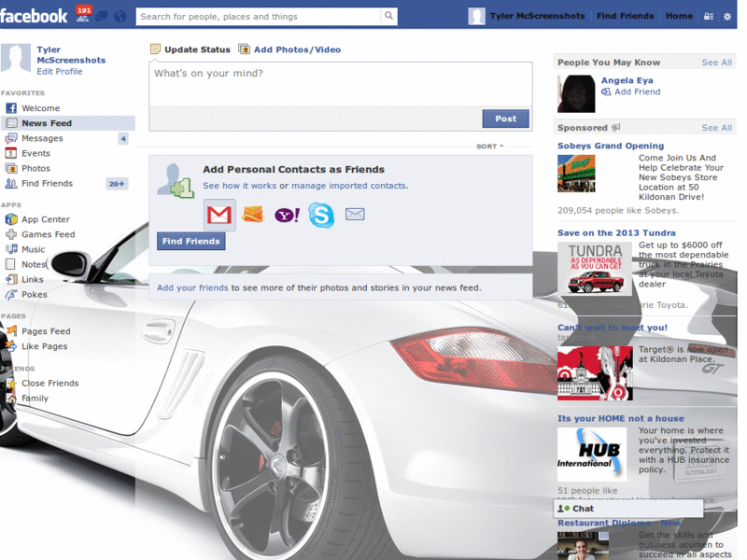Click the Events calendar icon
This screenshot has width=747, height=560.
pyautogui.click(x=11, y=153)
